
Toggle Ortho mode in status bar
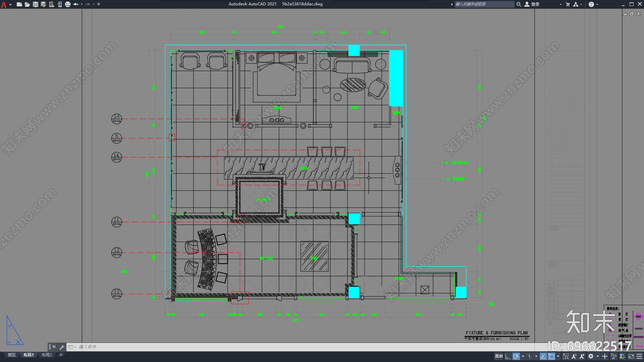pyautogui.click(x=508, y=356)
